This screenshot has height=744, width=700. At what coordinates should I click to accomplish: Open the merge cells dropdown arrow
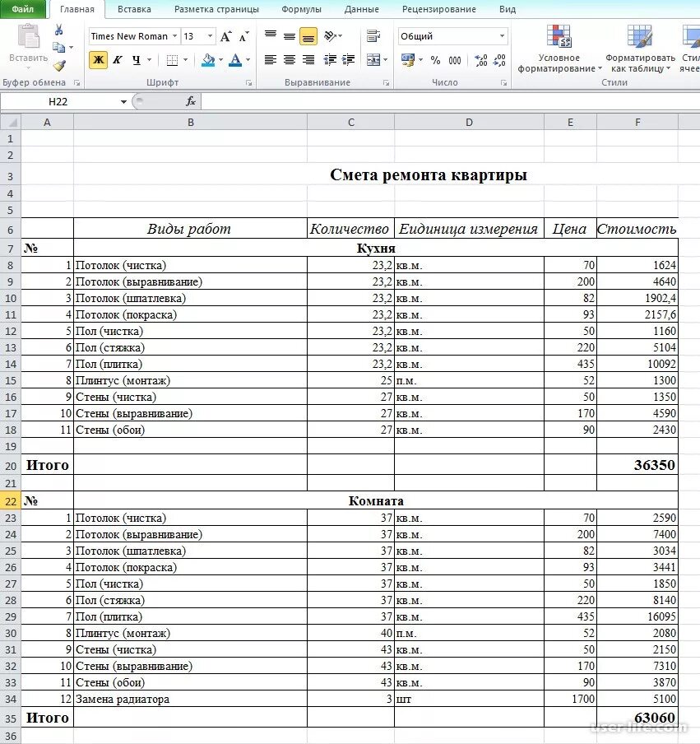(385, 60)
